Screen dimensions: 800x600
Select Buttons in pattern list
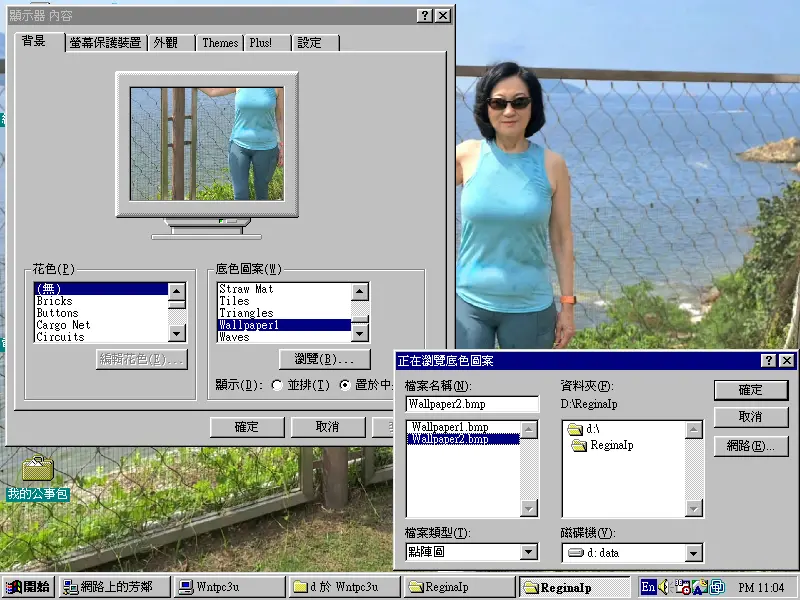tap(101, 313)
